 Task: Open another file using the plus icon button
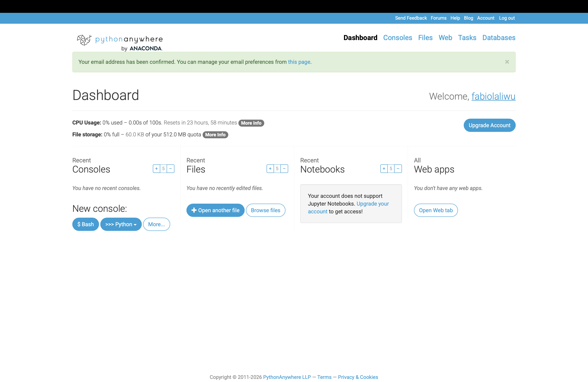[x=215, y=210]
